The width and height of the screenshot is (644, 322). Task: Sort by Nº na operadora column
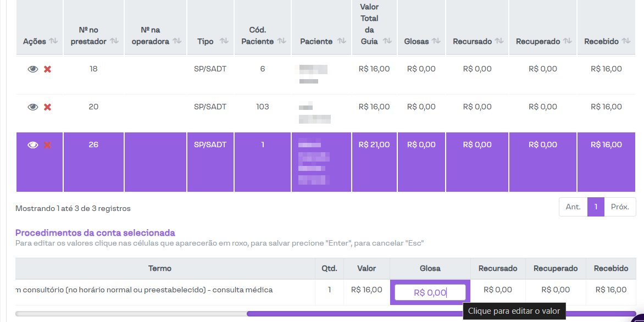pos(177,41)
